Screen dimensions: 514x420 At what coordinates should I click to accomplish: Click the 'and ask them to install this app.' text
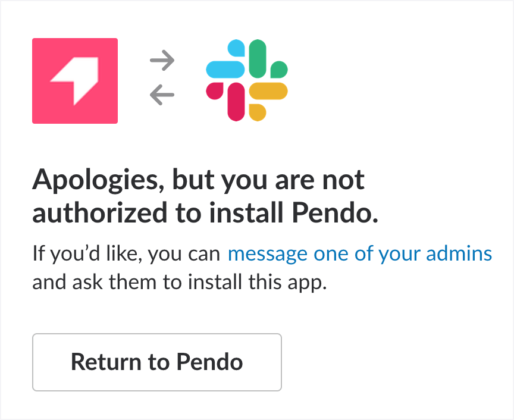(180, 282)
